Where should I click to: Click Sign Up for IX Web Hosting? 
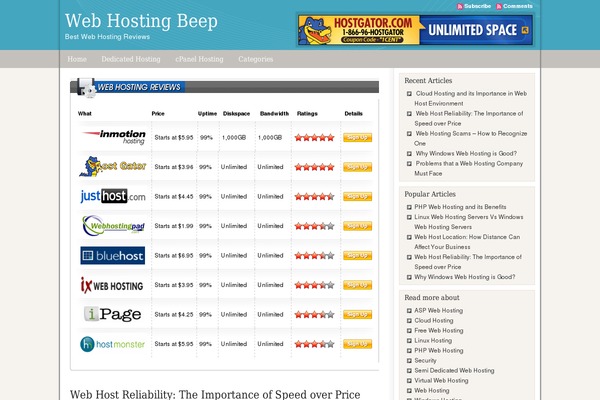(357, 285)
